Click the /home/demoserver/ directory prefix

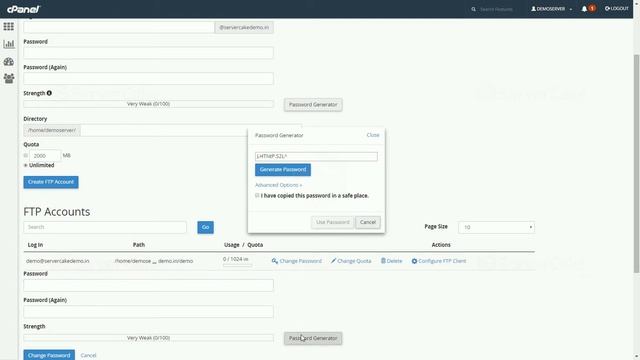52,130
